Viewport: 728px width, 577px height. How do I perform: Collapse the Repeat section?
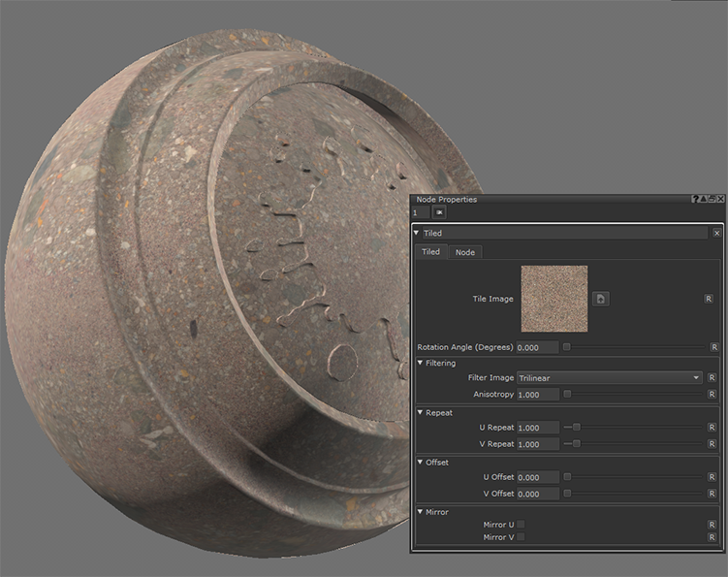coord(421,413)
